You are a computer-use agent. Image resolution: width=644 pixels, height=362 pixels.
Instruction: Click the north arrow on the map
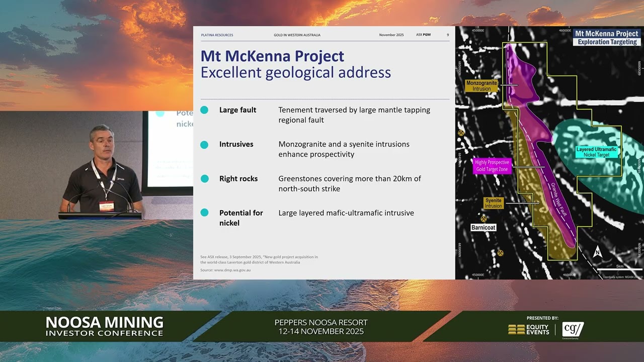597,252
